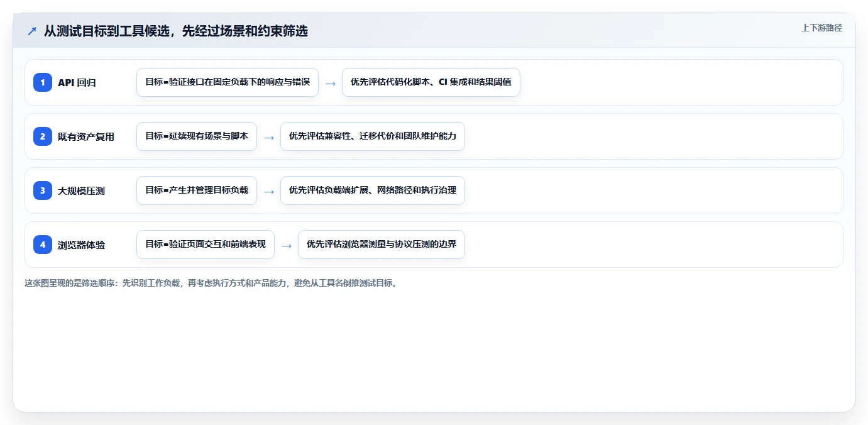Screen dimensions: 868x425
Task: Click the number 3 badge for 大规模压测
Action: pos(43,190)
